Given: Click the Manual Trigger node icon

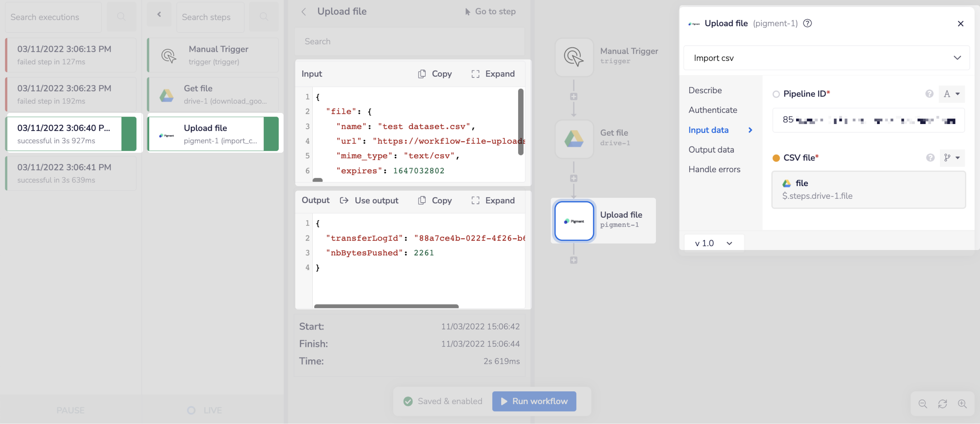Looking at the screenshot, I should [x=574, y=57].
